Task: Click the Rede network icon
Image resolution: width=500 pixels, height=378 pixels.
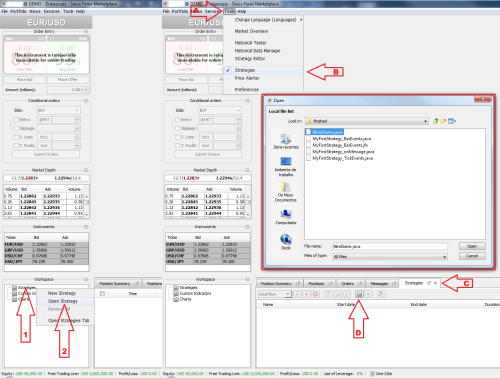Action: pos(286,242)
